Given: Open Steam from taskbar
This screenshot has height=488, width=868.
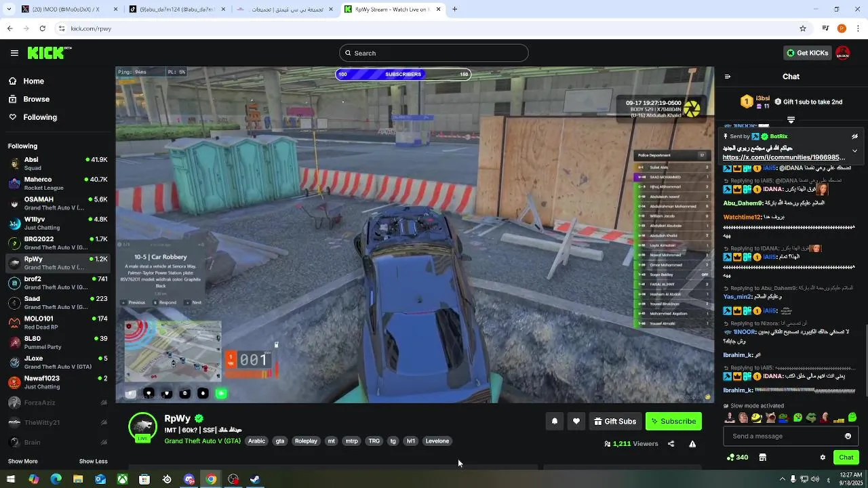Looking at the screenshot, I should (255, 479).
